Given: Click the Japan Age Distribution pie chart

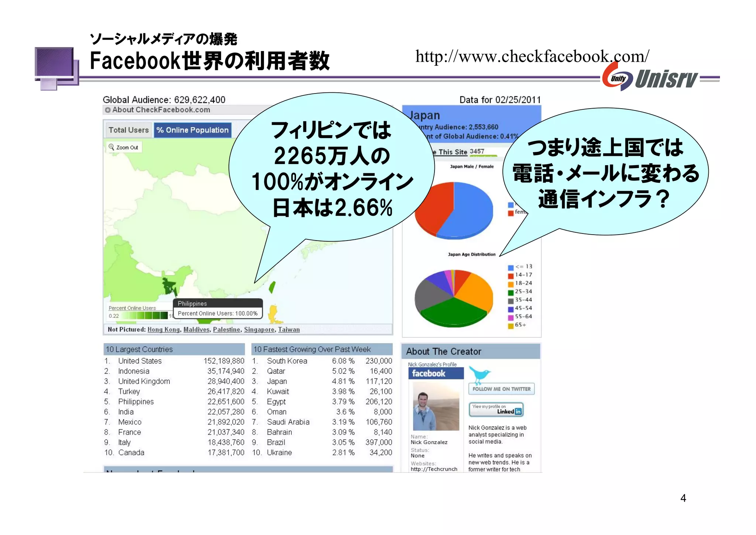Looking at the screenshot, I should (x=454, y=298).
